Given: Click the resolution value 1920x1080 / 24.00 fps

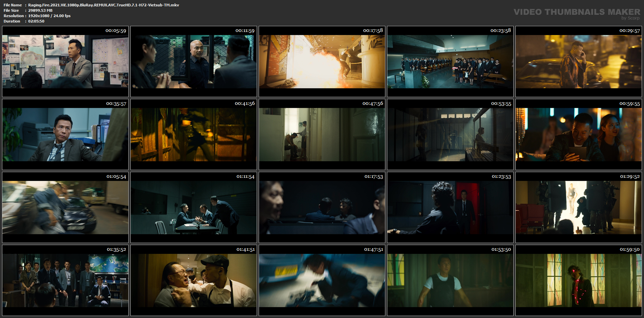Looking at the screenshot, I should click(49, 16).
